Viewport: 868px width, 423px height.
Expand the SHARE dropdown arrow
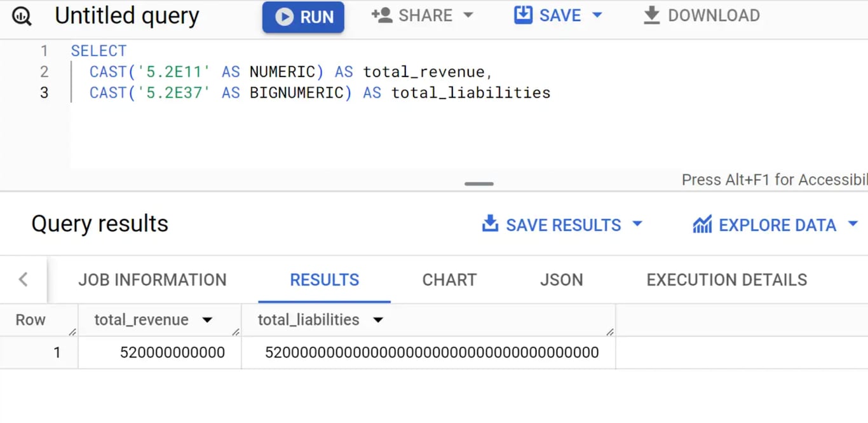pyautogui.click(x=469, y=15)
